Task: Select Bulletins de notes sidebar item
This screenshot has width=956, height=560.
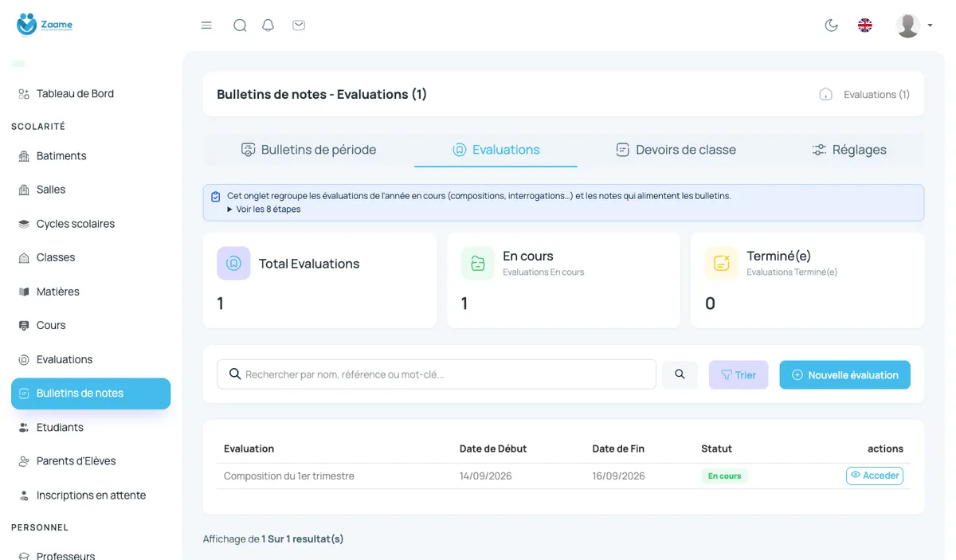Action: point(91,394)
